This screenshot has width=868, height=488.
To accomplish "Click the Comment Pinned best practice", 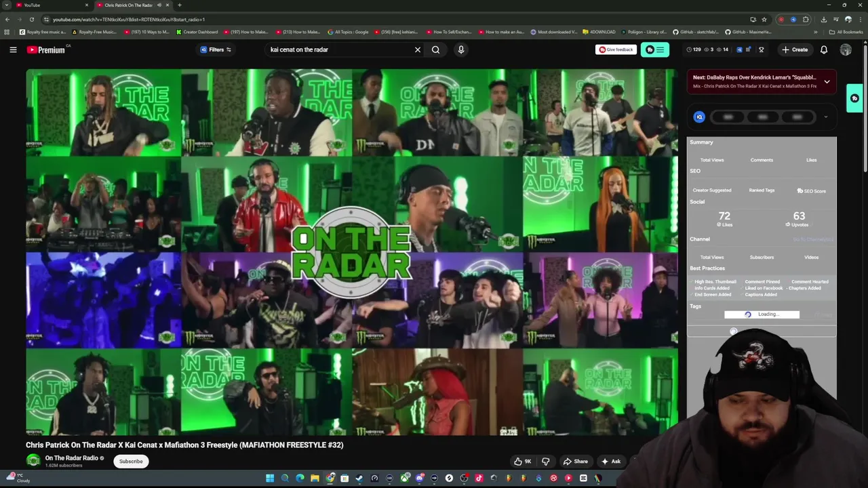I will (x=762, y=281).
